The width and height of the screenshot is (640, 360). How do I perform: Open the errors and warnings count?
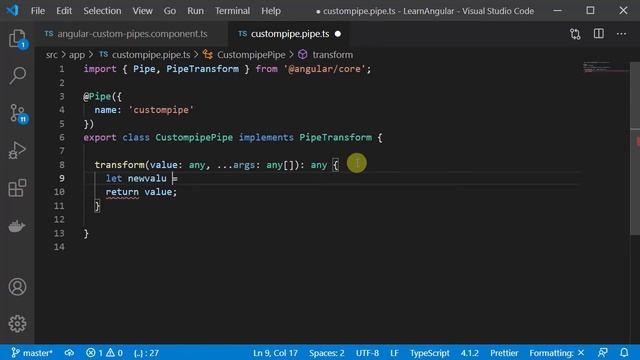104,353
